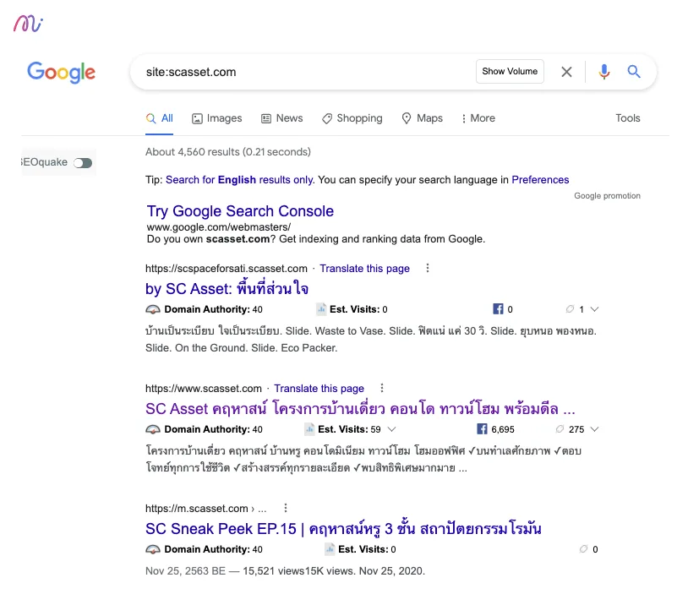688x616 pixels.
Task: Open the 'by SC Asset' result title
Action: (227, 289)
